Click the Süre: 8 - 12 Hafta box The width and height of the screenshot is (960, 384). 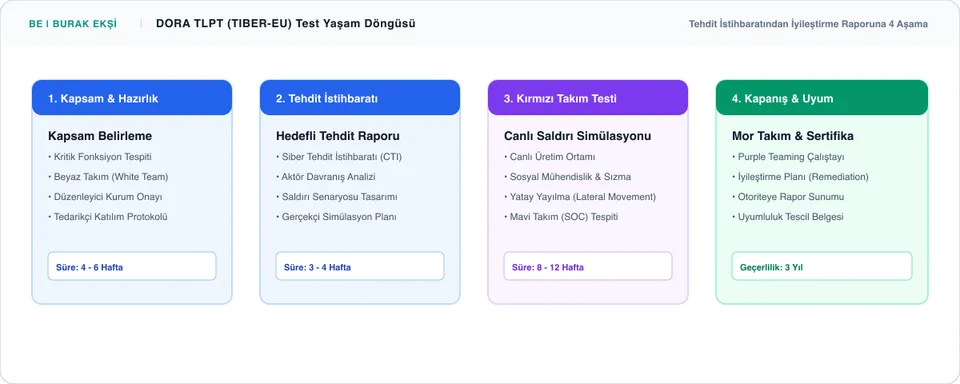pyautogui.click(x=588, y=266)
